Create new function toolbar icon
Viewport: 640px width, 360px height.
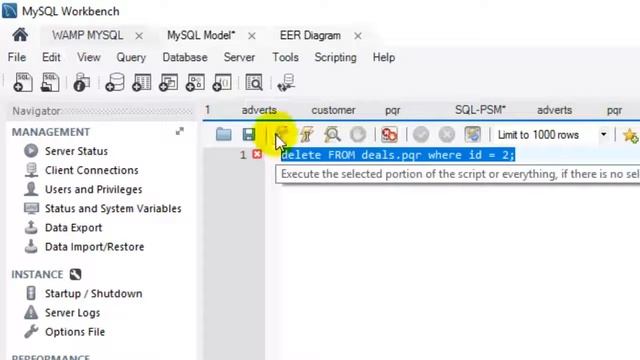coord(222,82)
